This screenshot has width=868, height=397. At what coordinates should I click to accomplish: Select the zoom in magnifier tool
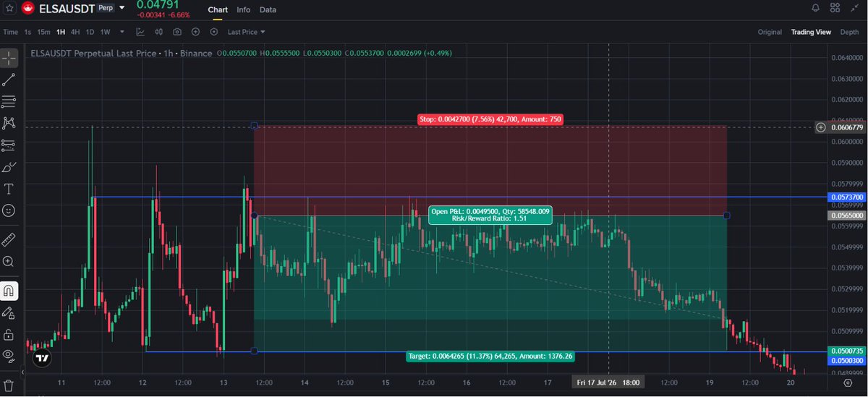(9, 261)
